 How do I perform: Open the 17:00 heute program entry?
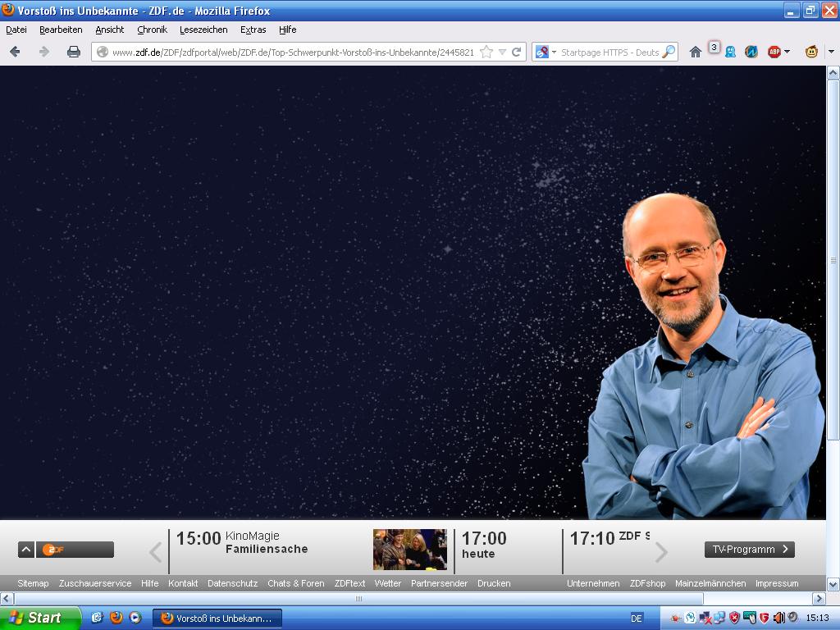coord(484,545)
